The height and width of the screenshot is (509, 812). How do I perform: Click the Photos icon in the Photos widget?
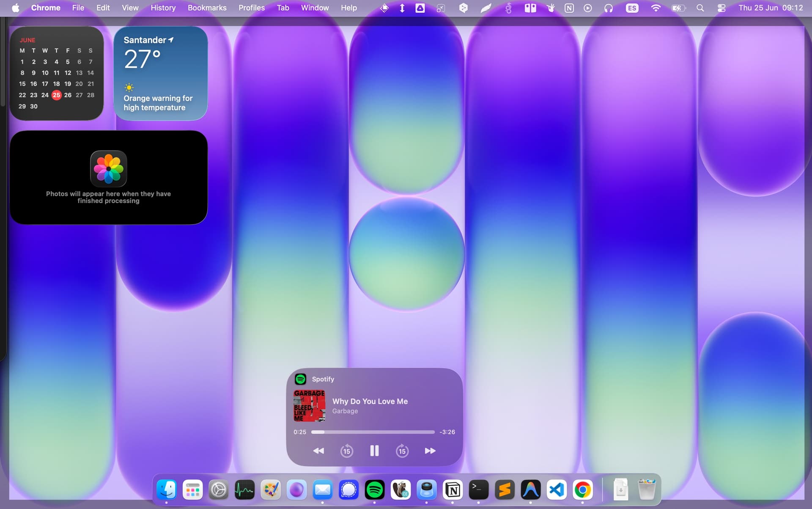tap(109, 169)
